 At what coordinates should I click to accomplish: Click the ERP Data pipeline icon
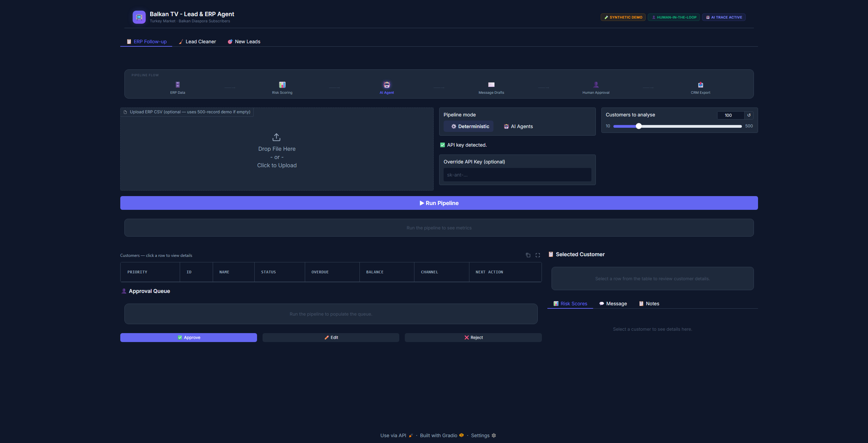[178, 84]
